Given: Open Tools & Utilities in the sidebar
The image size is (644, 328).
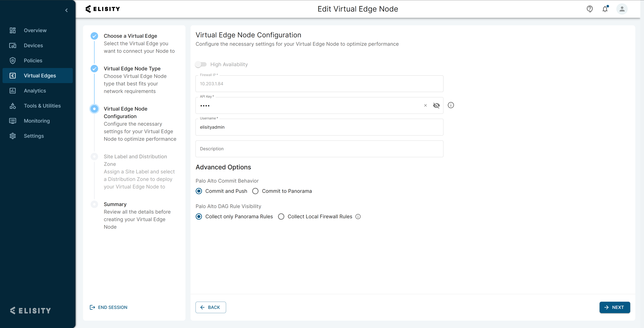Looking at the screenshot, I should pos(38,106).
